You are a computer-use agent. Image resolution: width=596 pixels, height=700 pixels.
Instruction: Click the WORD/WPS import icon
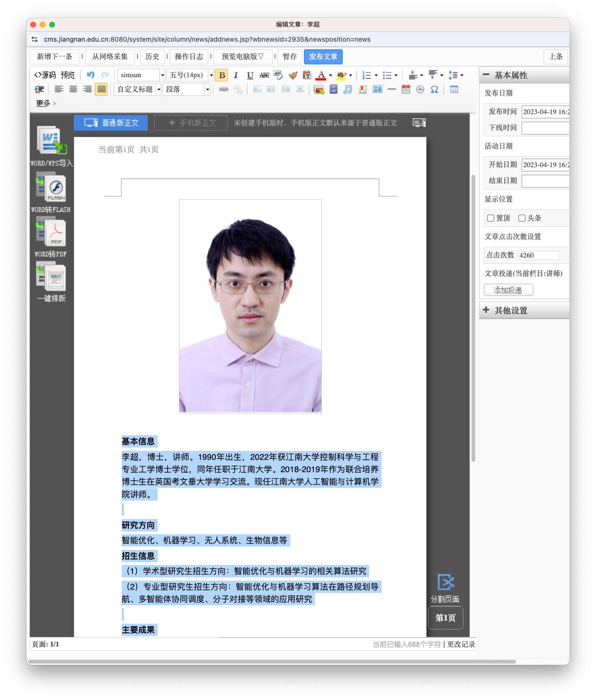[52, 141]
